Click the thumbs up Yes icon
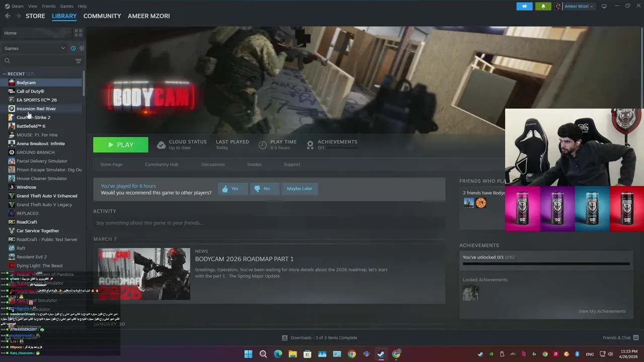 click(225, 189)
